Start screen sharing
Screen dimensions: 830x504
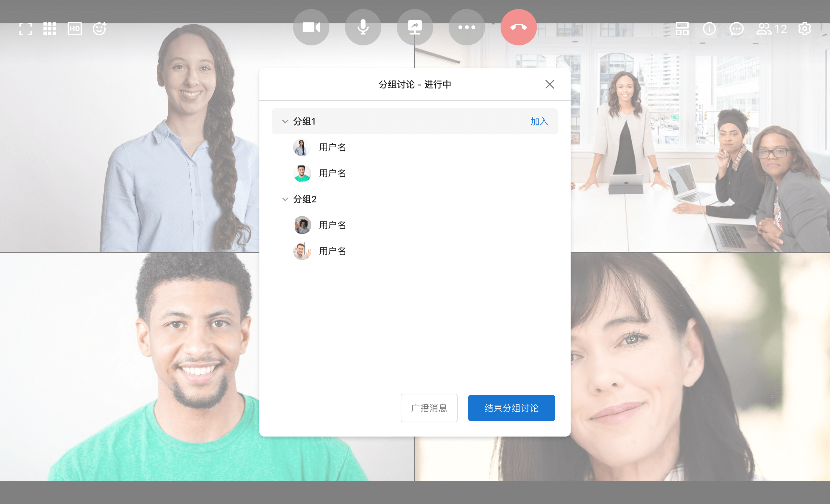click(415, 27)
